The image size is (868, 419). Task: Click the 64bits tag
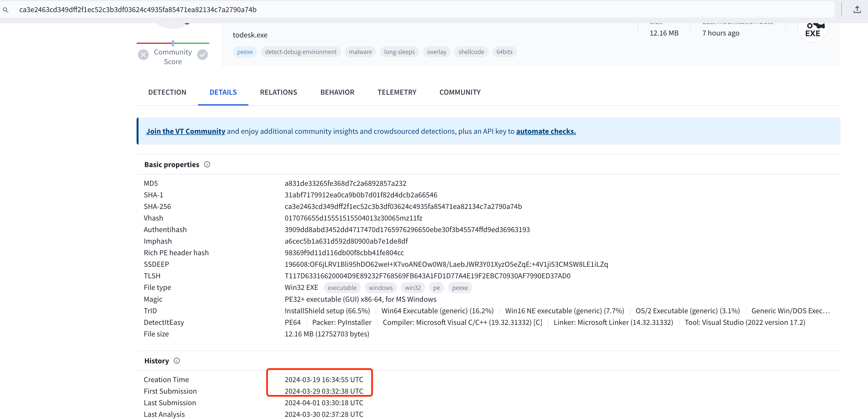(x=504, y=52)
